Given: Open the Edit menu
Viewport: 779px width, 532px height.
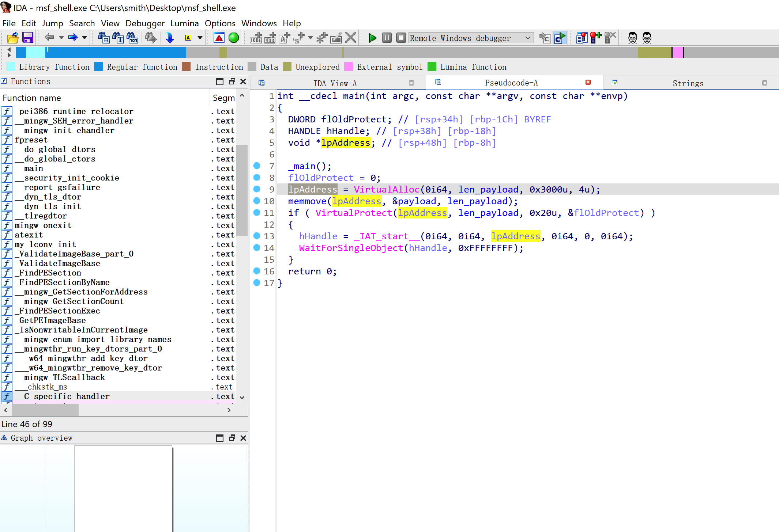Looking at the screenshot, I should coord(29,23).
